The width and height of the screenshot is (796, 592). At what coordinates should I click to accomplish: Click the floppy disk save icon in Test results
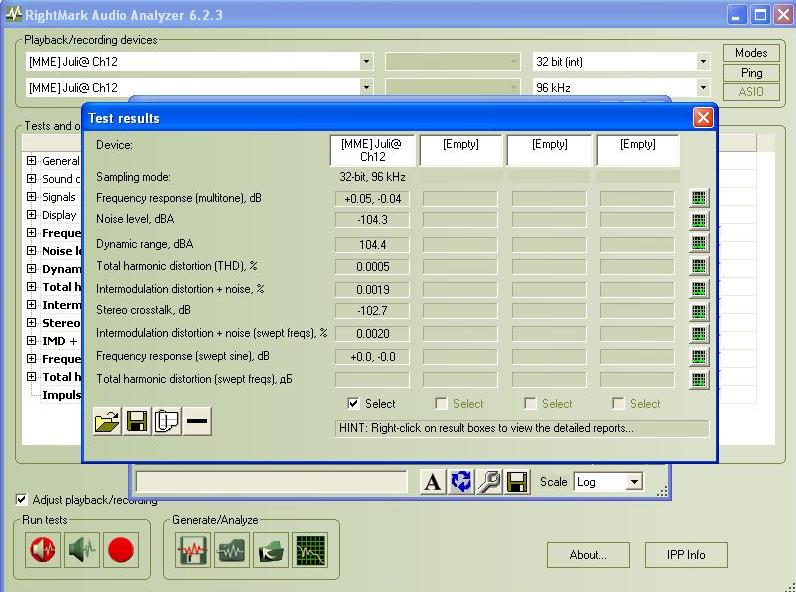(137, 421)
